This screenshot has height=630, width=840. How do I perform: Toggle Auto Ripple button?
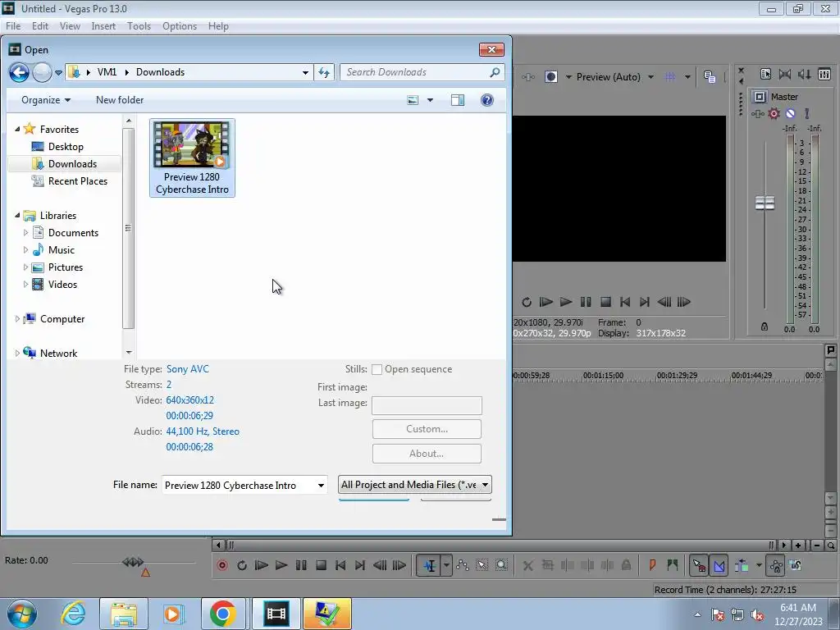pos(742,565)
